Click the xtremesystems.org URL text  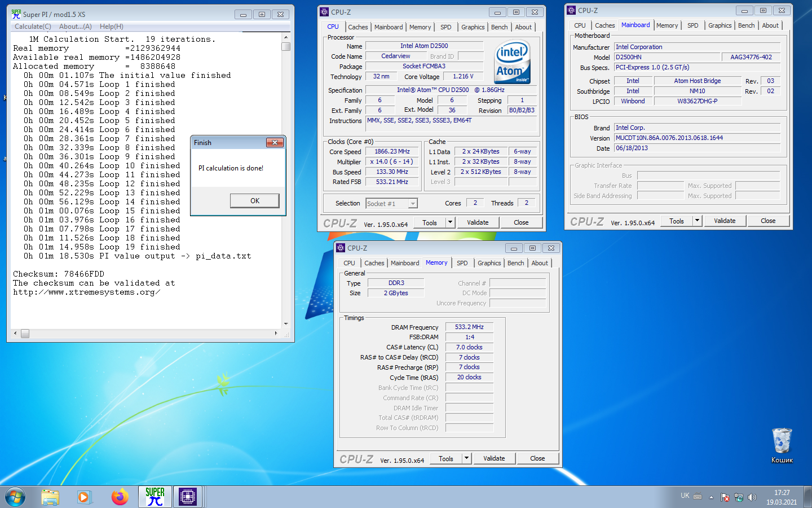coord(87,292)
